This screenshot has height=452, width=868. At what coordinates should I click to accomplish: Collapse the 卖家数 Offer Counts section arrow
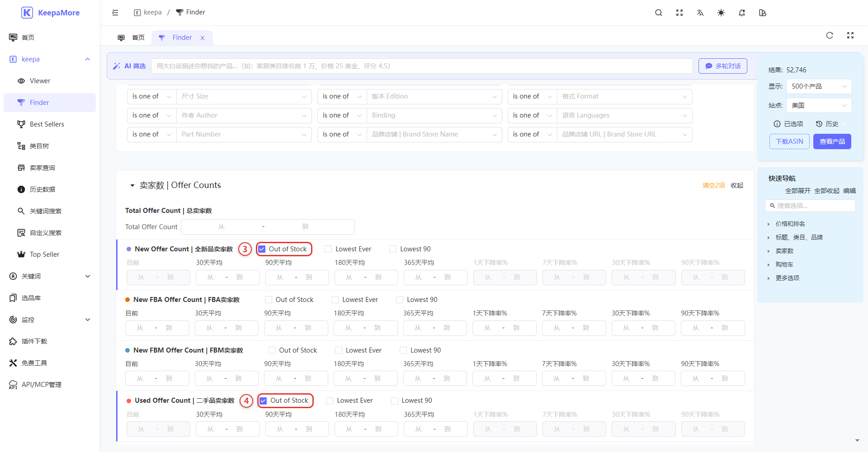click(x=132, y=185)
